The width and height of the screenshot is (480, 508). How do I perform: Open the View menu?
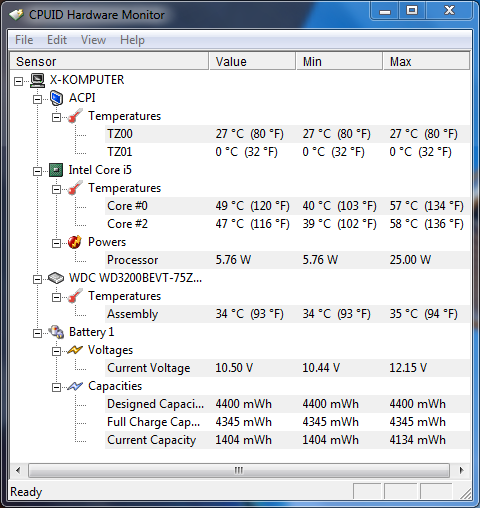(x=93, y=40)
